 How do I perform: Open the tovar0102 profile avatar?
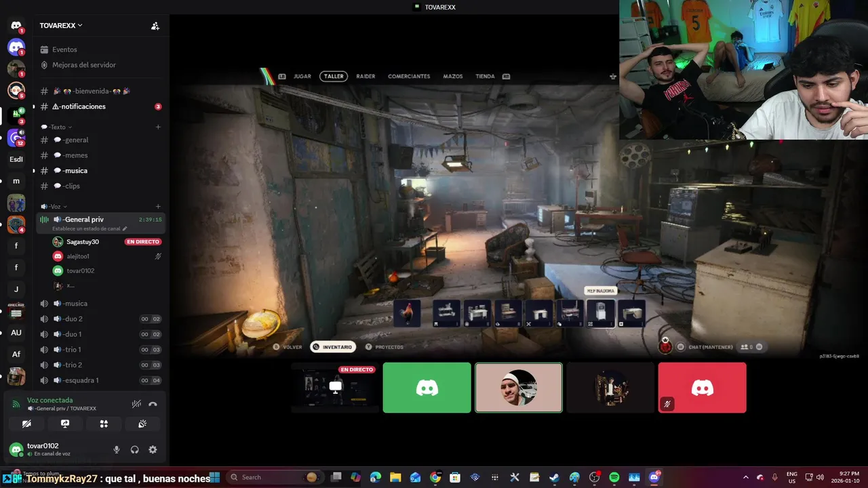tap(16, 449)
